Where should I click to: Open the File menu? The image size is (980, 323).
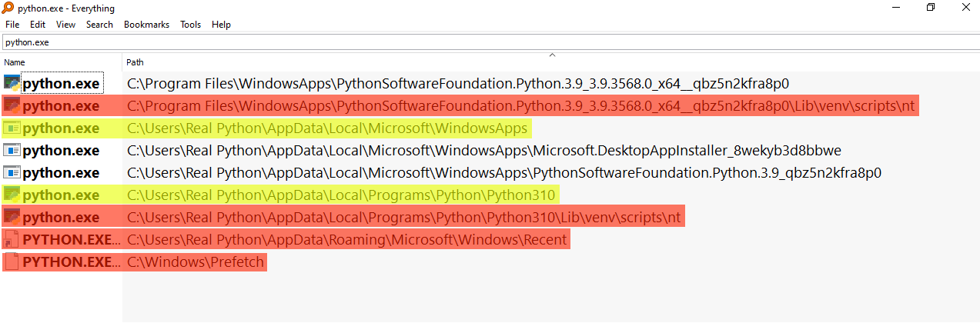[x=12, y=25]
